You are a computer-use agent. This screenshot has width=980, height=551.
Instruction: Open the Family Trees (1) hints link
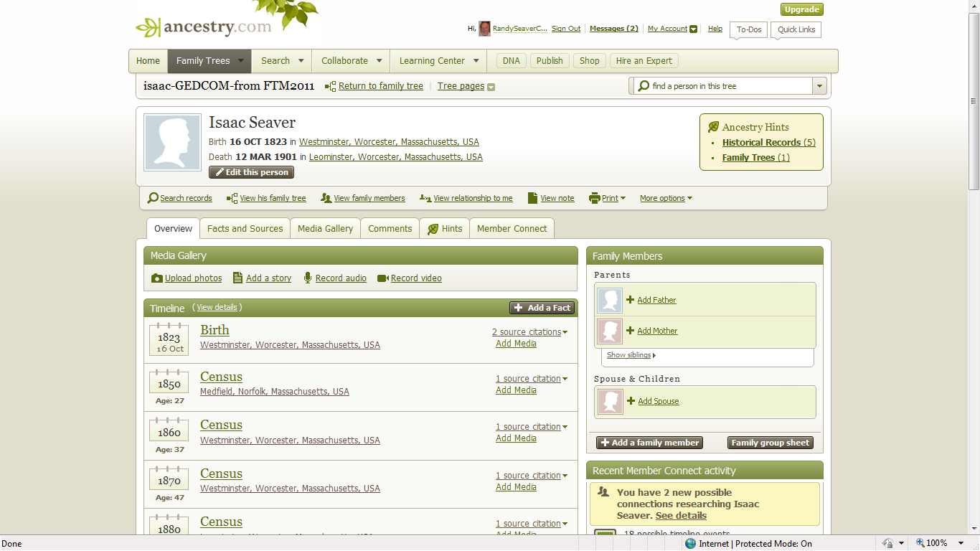click(756, 158)
